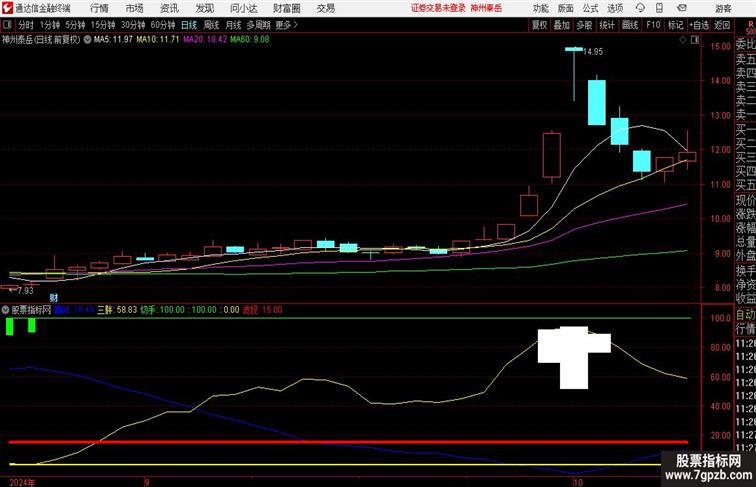Open the 多周期 multi-period view
Screen dimensions: 756x487
tap(259, 25)
